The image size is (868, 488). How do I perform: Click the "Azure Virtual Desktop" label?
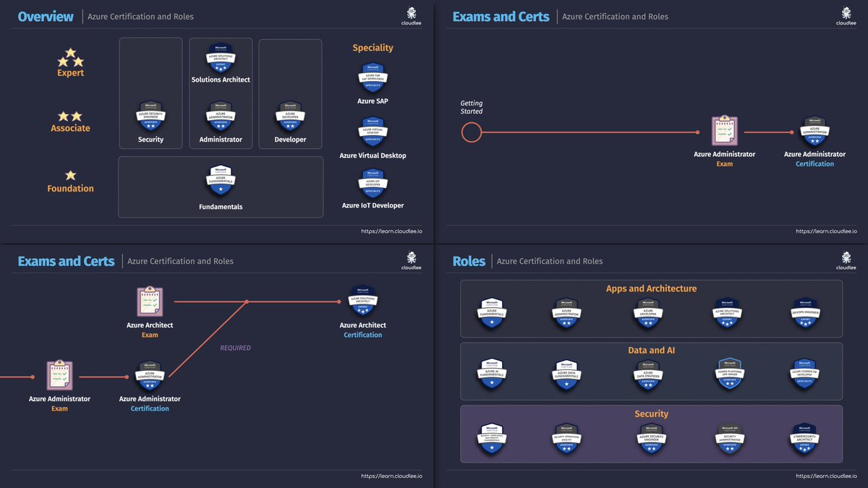373,155
